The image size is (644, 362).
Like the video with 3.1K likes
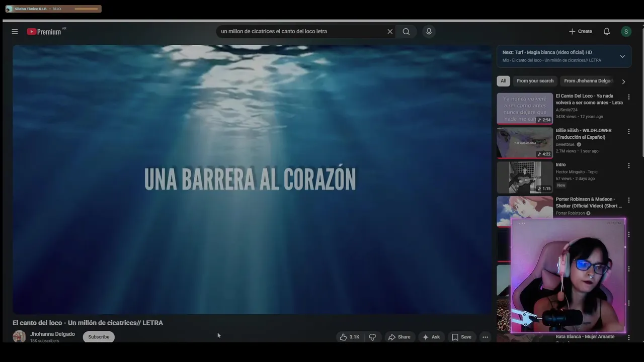pyautogui.click(x=350, y=337)
